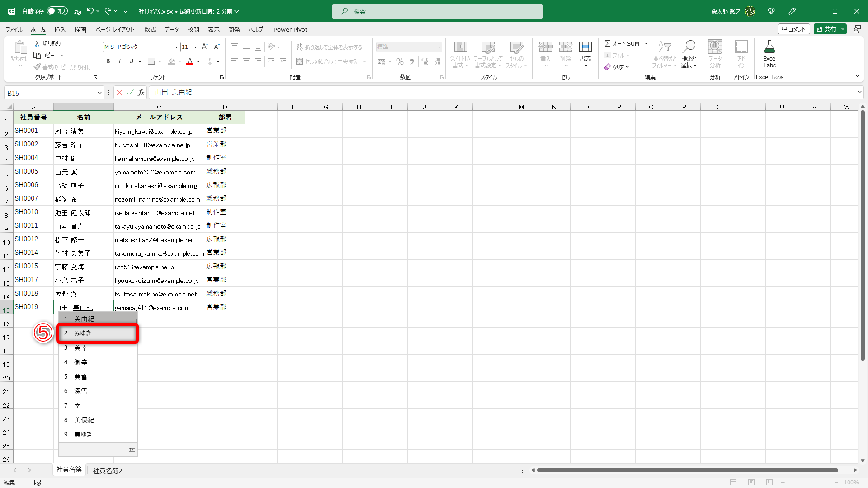Viewport: 868px width, 488px height.
Task: Open the データ ribbon tab
Action: coord(171,29)
